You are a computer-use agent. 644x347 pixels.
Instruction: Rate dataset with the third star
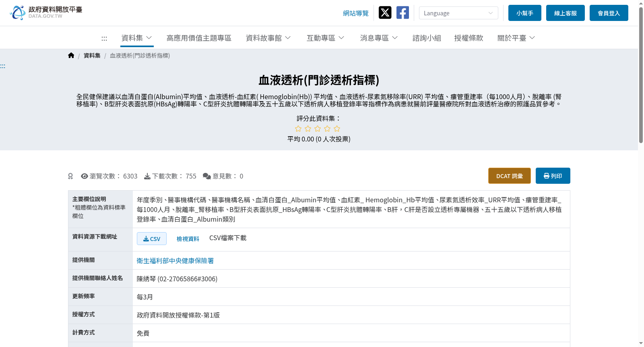click(x=318, y=129)
